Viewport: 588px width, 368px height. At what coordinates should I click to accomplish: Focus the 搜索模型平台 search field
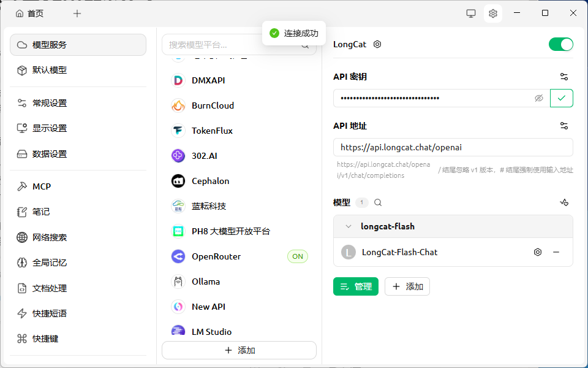239,45
